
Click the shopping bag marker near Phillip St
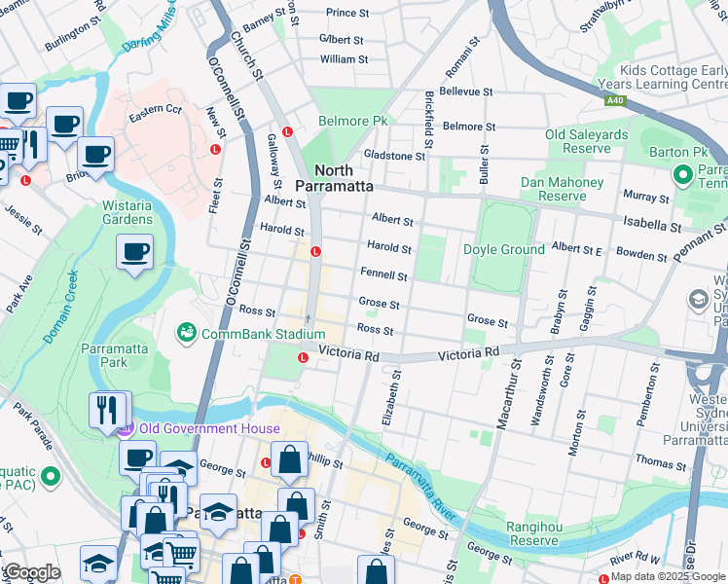click(289, 458)
